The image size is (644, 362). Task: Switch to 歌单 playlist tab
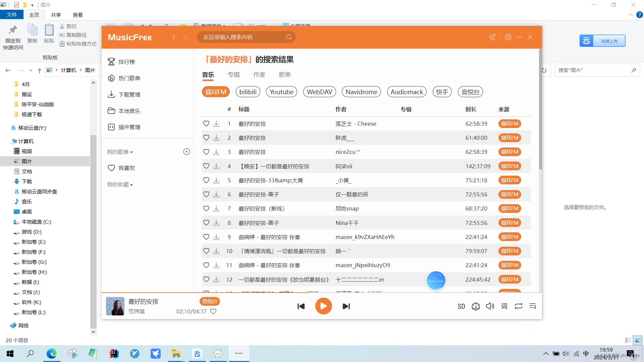tap(285, 75)
